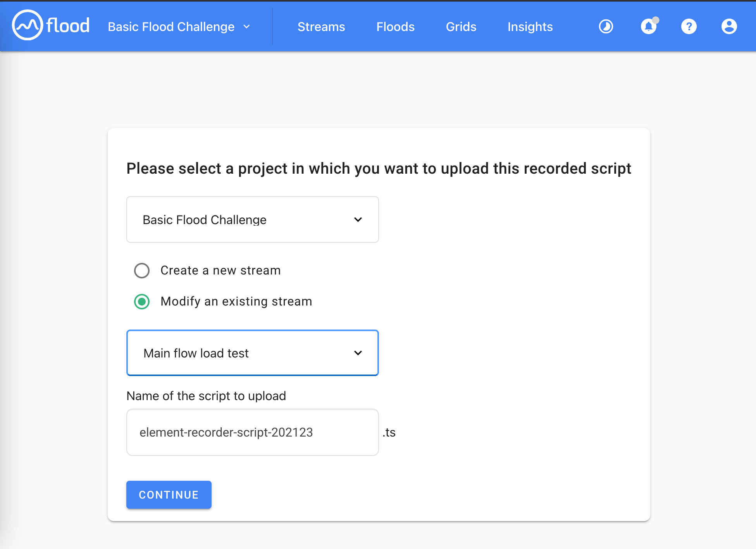Expand the Basic Flood Challenge header project switcher
The height and width of the screenshot is (549, 756).
(179, 27)
